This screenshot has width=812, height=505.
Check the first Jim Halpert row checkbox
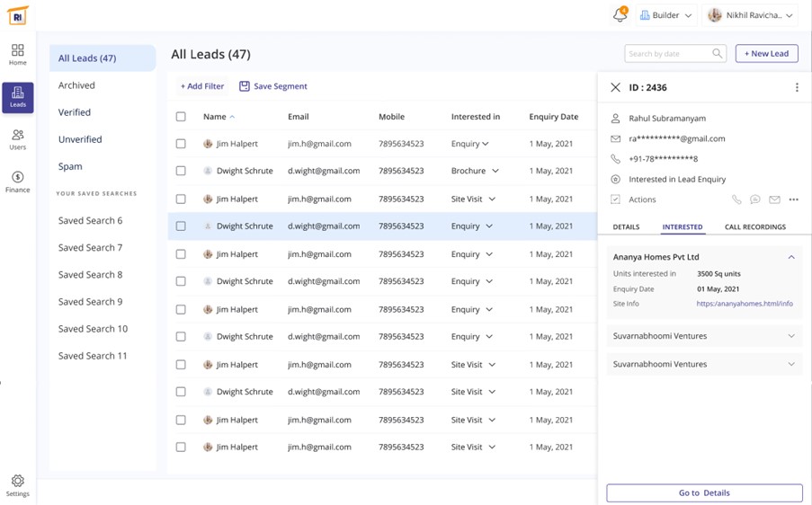[181, 144]
